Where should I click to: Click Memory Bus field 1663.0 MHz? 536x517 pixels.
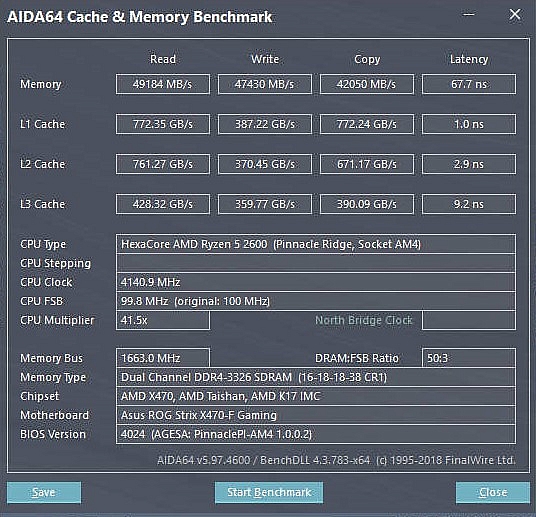(163, 358)
